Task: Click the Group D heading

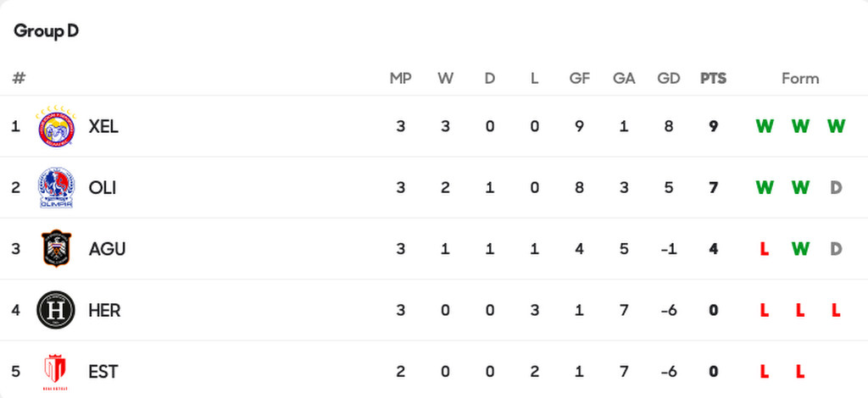Action: [x=46, y=31]
